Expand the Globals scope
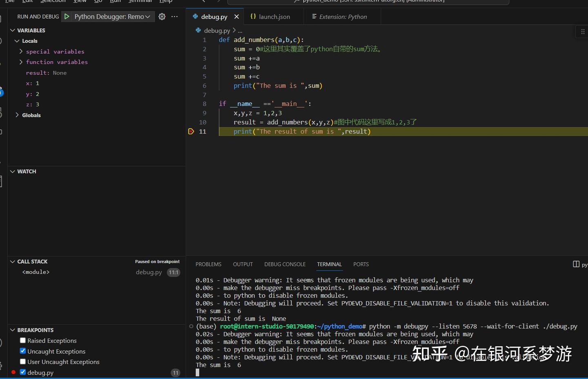Image resolution: width=588 pixels, height=379 pixels. [17, 115]
